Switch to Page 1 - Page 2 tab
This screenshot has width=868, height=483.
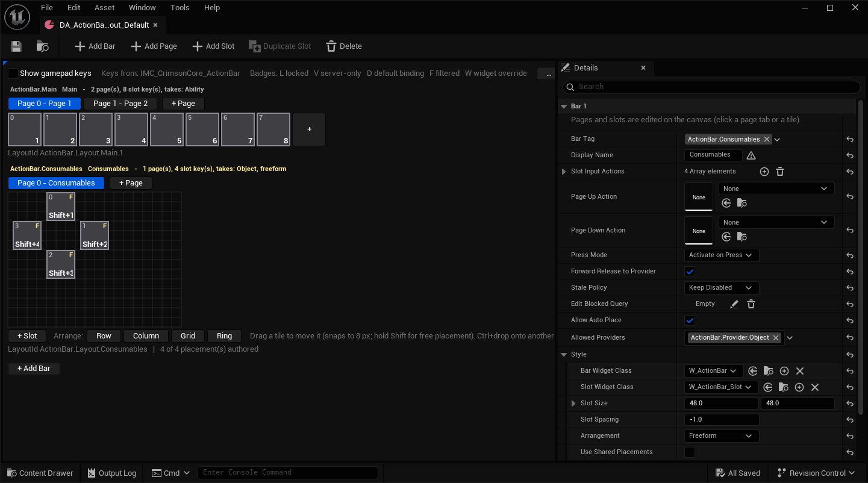coord(120,104)
